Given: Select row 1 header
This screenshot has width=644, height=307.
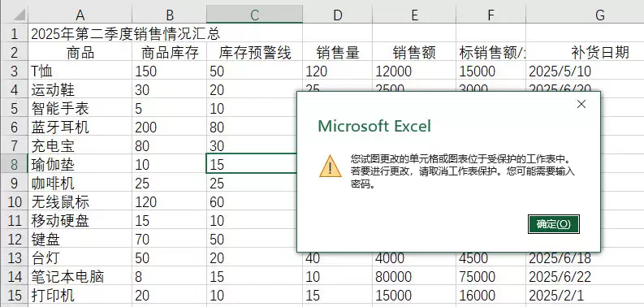Looking at the screenshot, I should click(14, 33).
